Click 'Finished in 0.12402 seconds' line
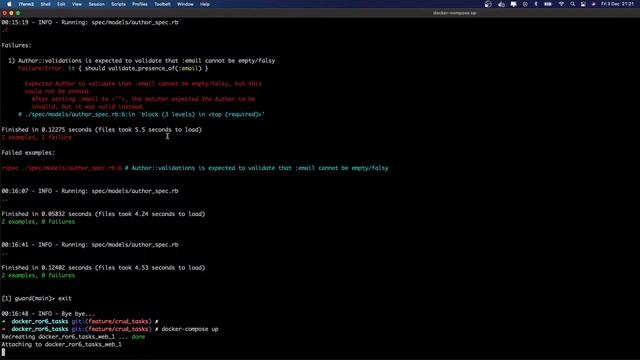Screen dimensions: 640x360 click(103, 267)
